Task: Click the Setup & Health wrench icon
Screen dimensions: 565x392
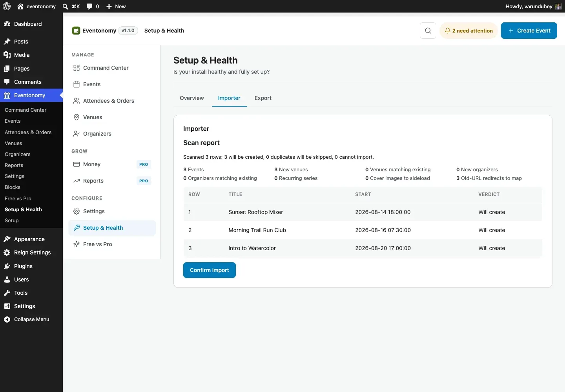Action: point(77,228)
